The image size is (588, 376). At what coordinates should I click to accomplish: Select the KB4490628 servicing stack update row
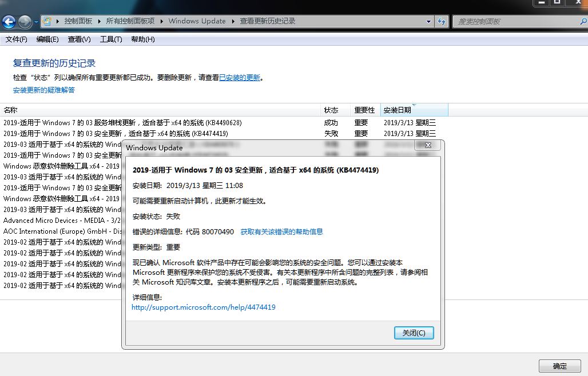click(224, 122)
